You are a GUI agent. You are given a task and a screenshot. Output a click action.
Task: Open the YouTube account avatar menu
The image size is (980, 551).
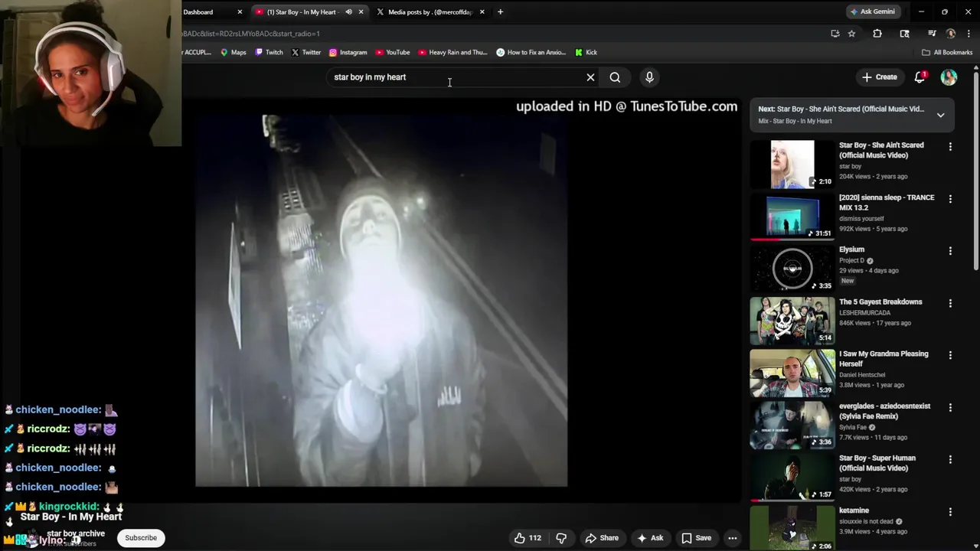click(x=949, y=77)
